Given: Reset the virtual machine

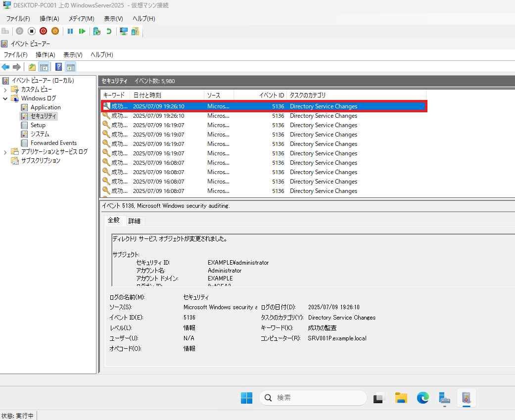Looking at the screenshot, I should [x=82, y=31].
